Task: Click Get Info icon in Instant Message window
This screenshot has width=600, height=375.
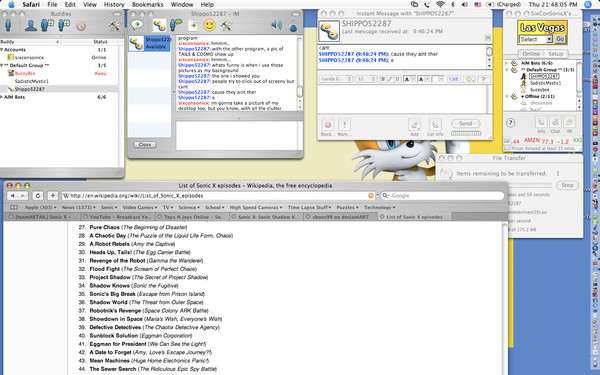Action: pos(435,125)
